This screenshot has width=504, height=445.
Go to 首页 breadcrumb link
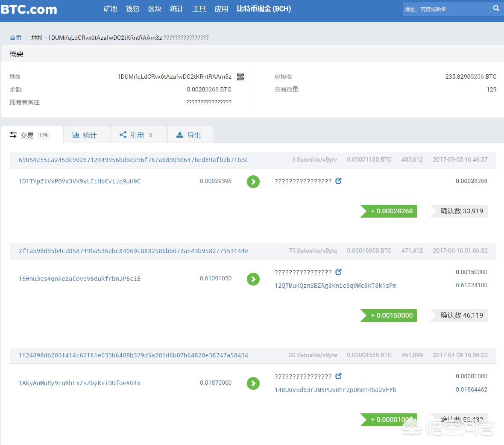(16, 38)
